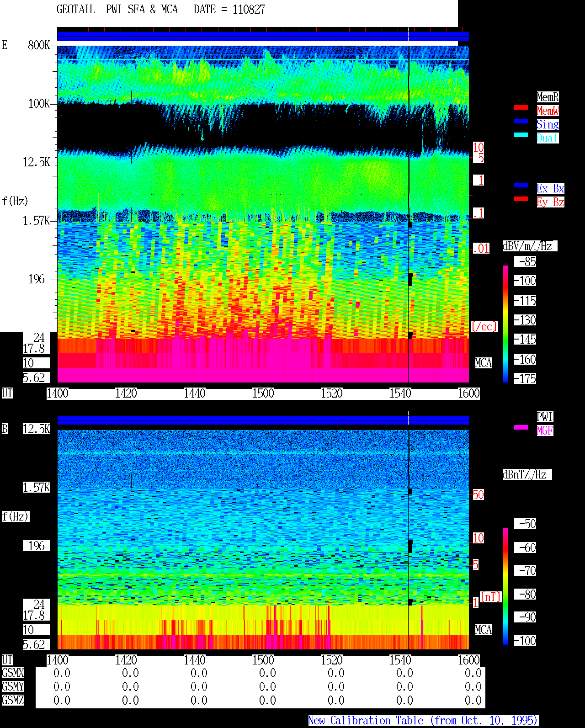Open the New Calibration Table link
585x728 pixels.
tap(423, 720)
